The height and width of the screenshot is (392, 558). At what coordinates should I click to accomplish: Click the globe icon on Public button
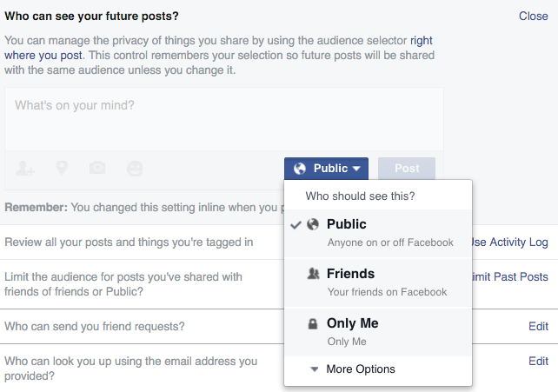(x=300, y=169)
